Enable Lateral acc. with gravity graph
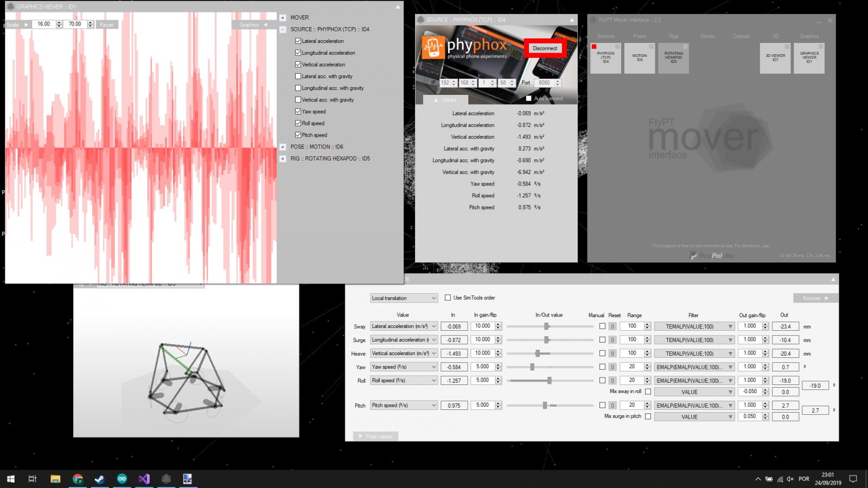This screenshot has width=868, height=488. click(x=298, y=76)
